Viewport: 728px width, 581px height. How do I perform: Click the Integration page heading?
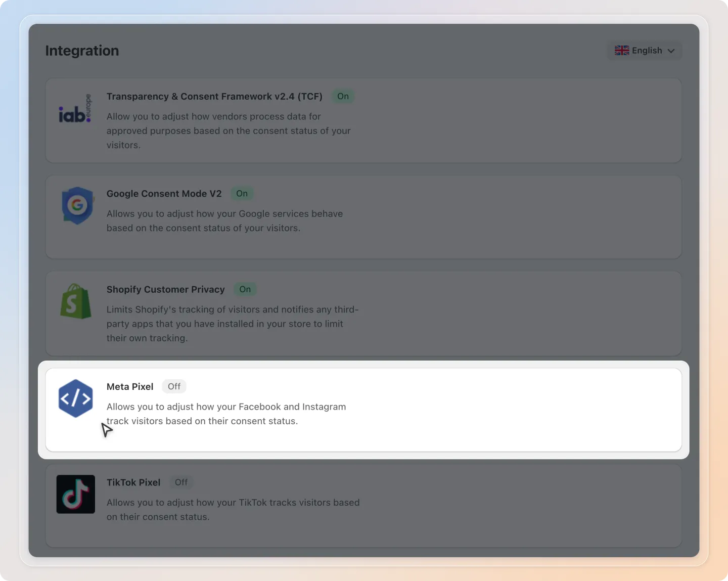click(x=82, y=51)
